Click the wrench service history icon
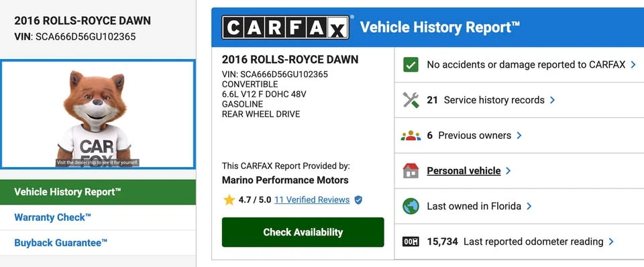This screenshot has height=267, width=644. 411,100
